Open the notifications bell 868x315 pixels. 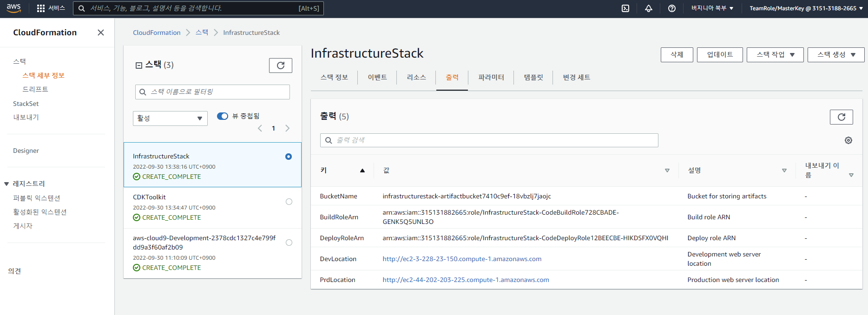649,8
